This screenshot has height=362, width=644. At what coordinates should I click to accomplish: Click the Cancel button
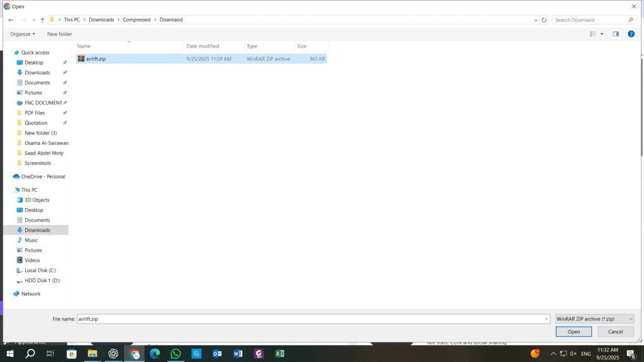[x=615, y=332]
